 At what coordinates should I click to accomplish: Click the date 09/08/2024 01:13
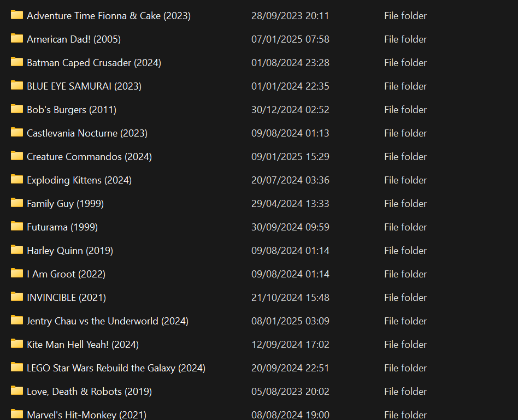click(x=290, y=133)
